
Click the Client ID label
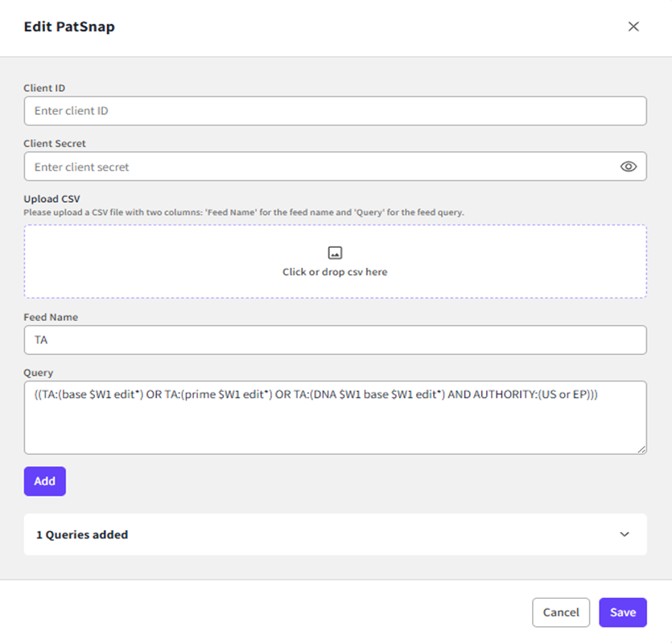click(44, 88)
